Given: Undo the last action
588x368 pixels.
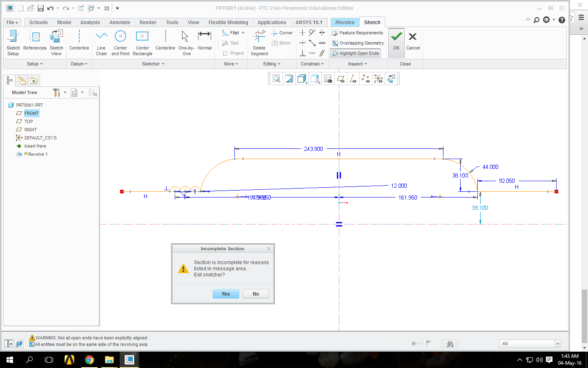Looking at the screenshot, I should point(50,8).
